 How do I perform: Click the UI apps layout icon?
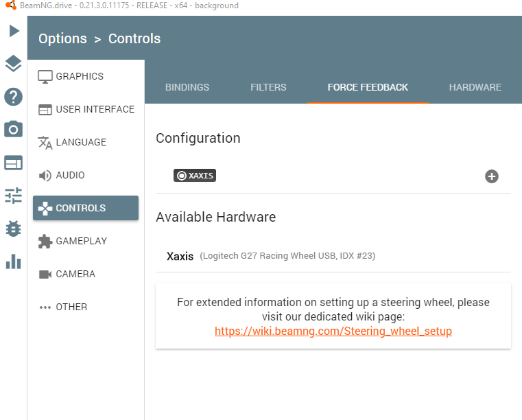click(x=13, y=163)
